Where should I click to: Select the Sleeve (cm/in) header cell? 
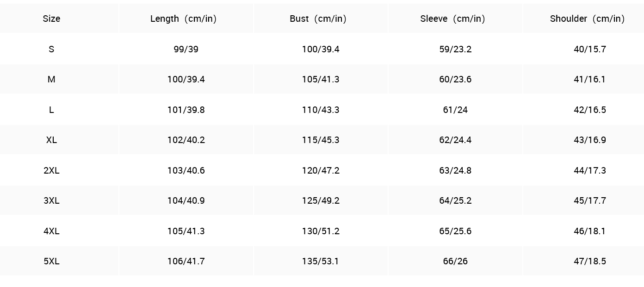point(453,19)
